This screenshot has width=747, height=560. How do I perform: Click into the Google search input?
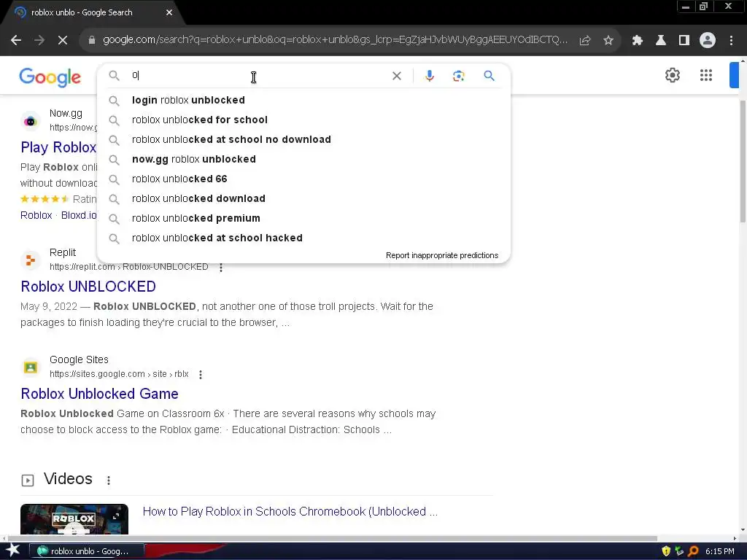(x=258, y=76)
